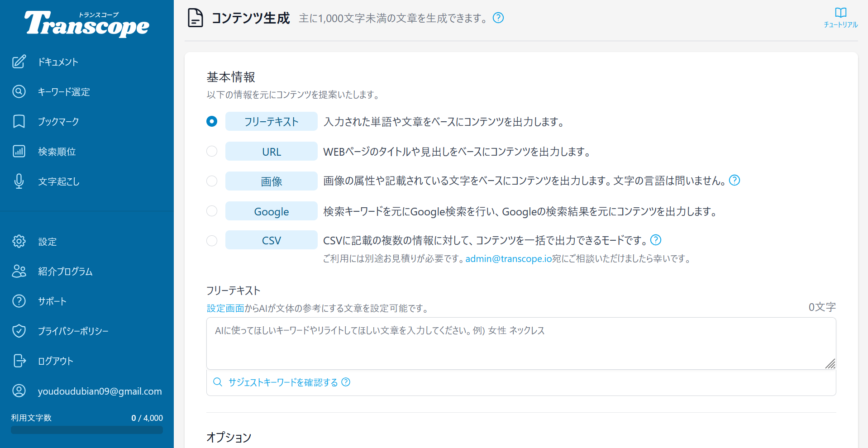This screenshot has width=868, height=448.
Task: Open 設定 in the sidebar
Action: [x=48, y=242]
